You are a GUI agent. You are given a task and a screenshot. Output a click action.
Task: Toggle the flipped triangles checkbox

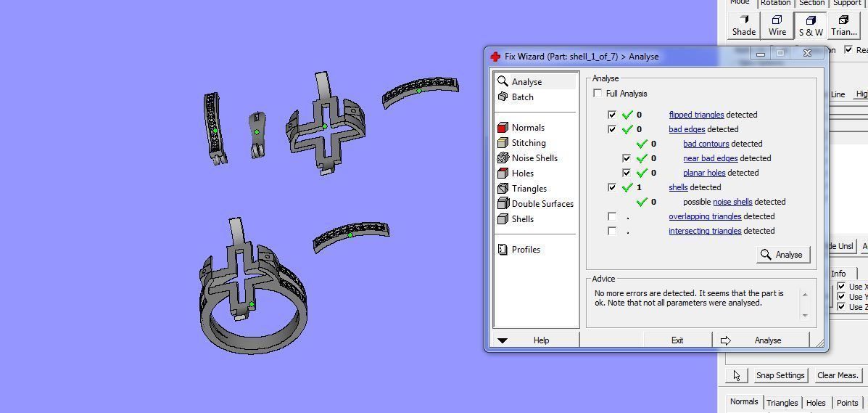pos(612,115)
